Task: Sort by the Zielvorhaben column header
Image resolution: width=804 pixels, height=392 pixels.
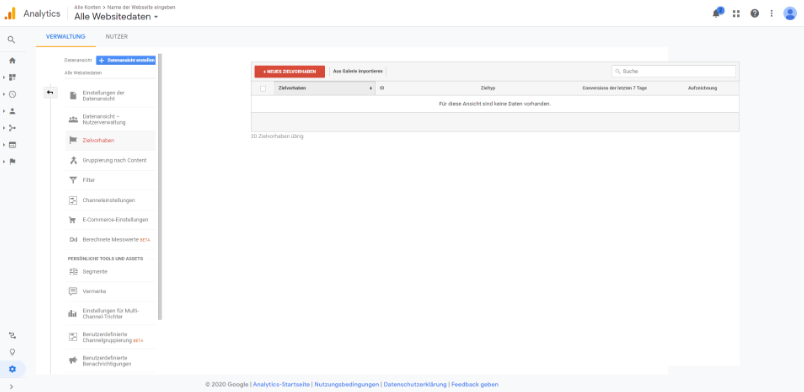Action: (x=325, y=88)
